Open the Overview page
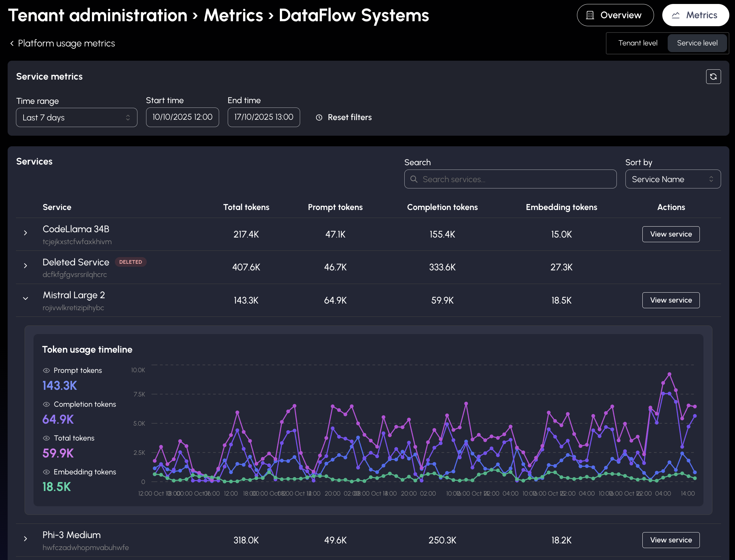 pos(615,15)
